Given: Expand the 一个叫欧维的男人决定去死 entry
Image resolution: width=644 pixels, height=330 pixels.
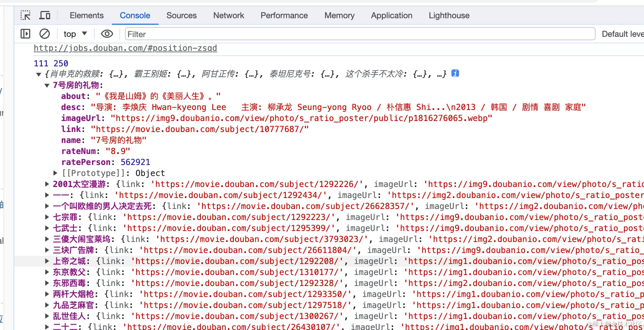Looking at the screenshot, I should [x=47, y=206].
